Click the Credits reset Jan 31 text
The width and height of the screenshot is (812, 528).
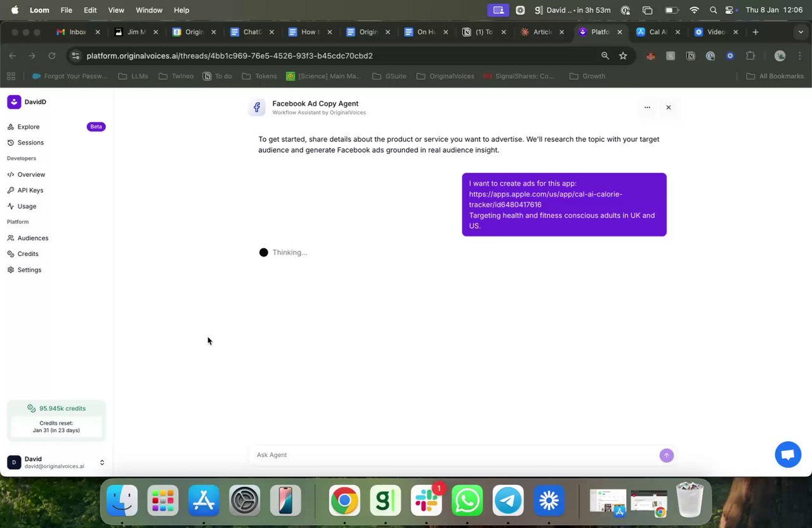pos(56,427)
